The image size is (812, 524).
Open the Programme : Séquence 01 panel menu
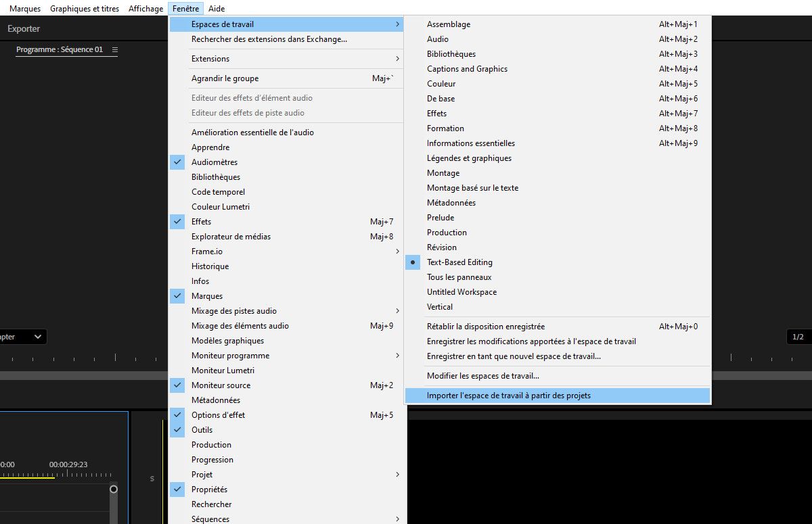point(114,49)
